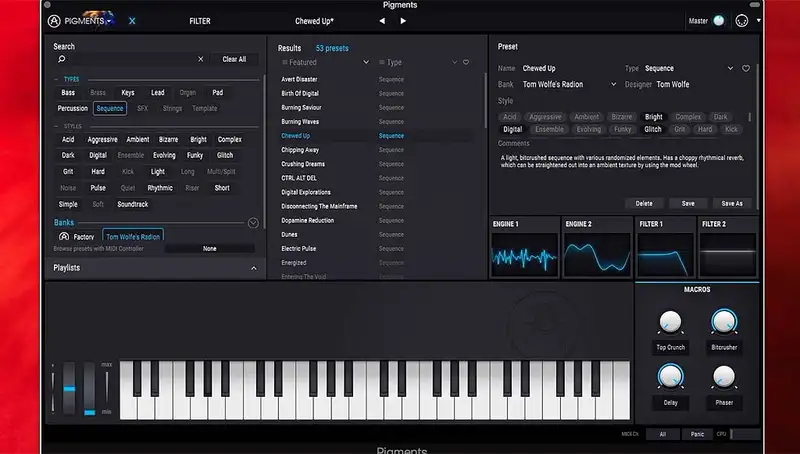Click the results list scrollbar
Screen dimensions: 800x454
pyautogui.click(x=485, y=101)
